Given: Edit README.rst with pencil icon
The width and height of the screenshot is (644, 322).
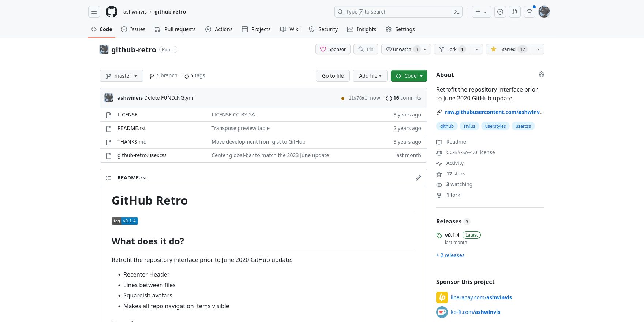Looking at the screenshot, I should 418,178.
